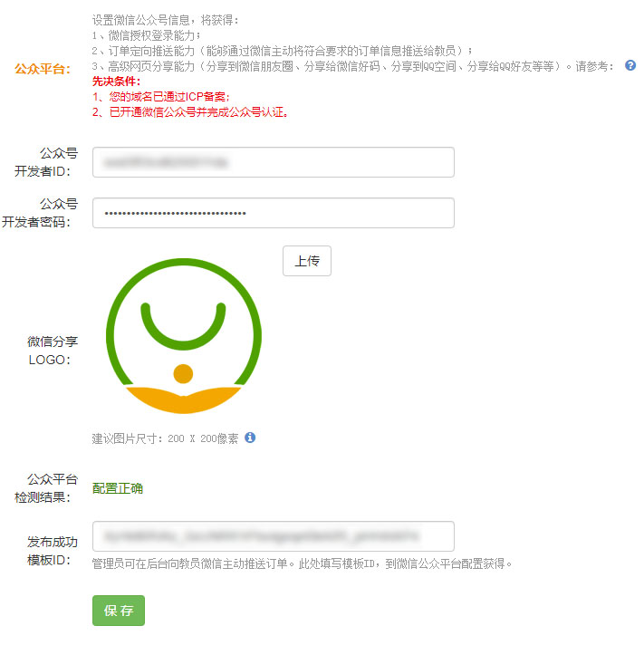Click info icon beside recommended image size

[250, 438]
